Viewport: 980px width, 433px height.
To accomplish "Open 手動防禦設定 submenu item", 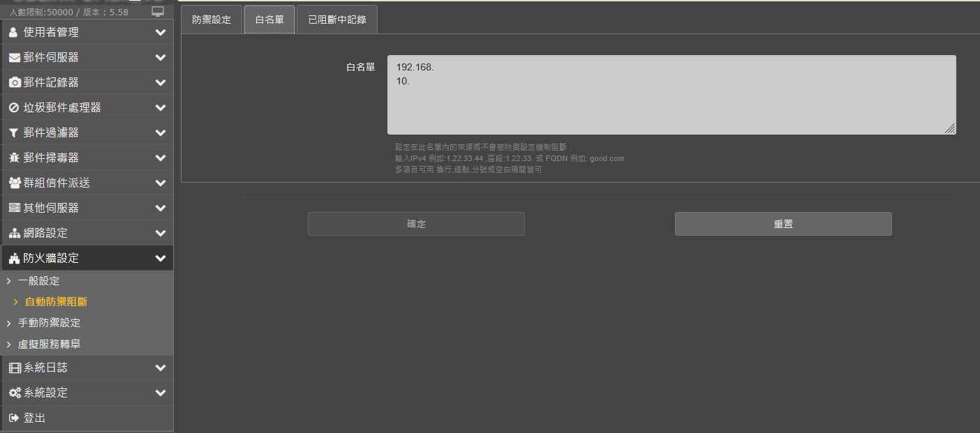I will pos(49,323).
